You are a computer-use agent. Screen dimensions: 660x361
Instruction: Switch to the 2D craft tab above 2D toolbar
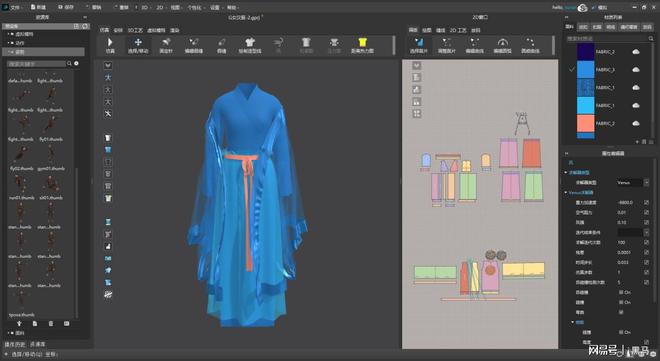pyautogui.click(x=458, y=30)
